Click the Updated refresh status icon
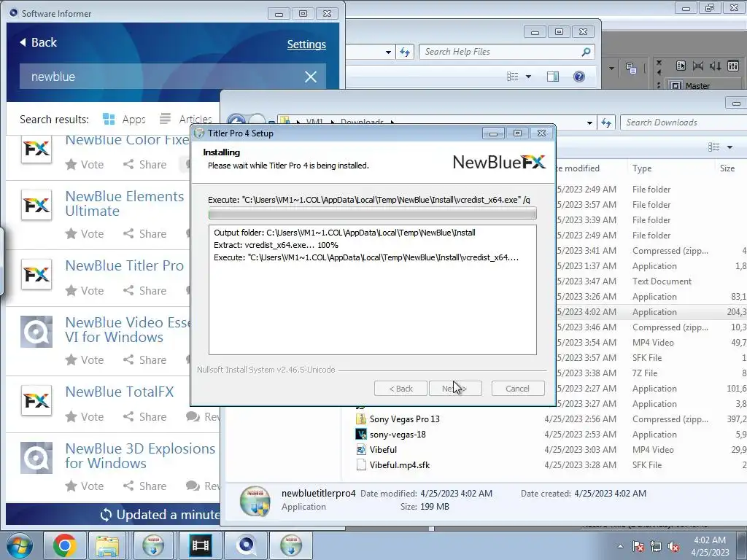 (x=106, y=515)
